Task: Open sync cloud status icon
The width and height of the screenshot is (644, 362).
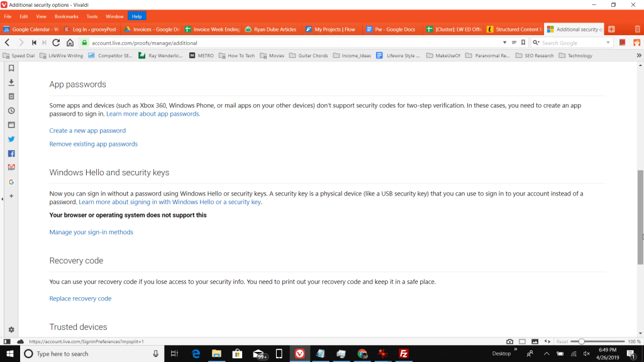Action: 20,341
